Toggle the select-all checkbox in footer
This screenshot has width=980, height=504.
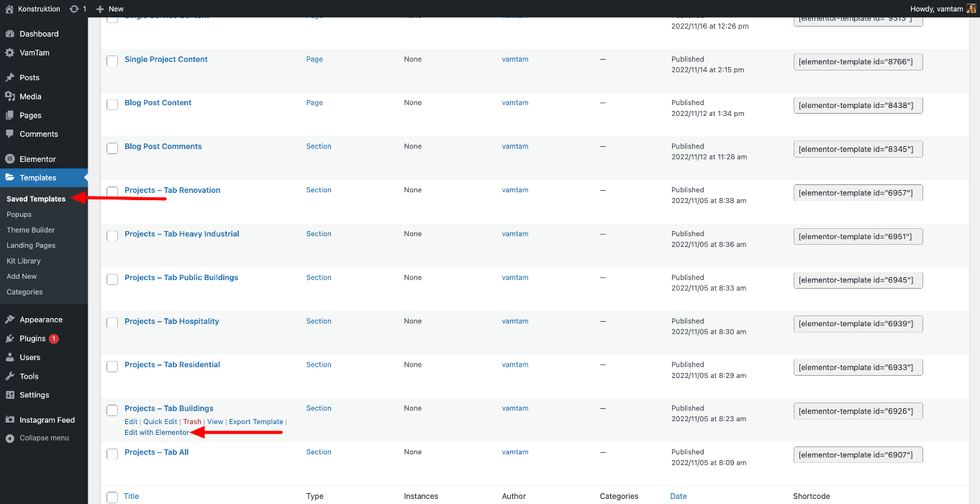(x=112, y=498)
